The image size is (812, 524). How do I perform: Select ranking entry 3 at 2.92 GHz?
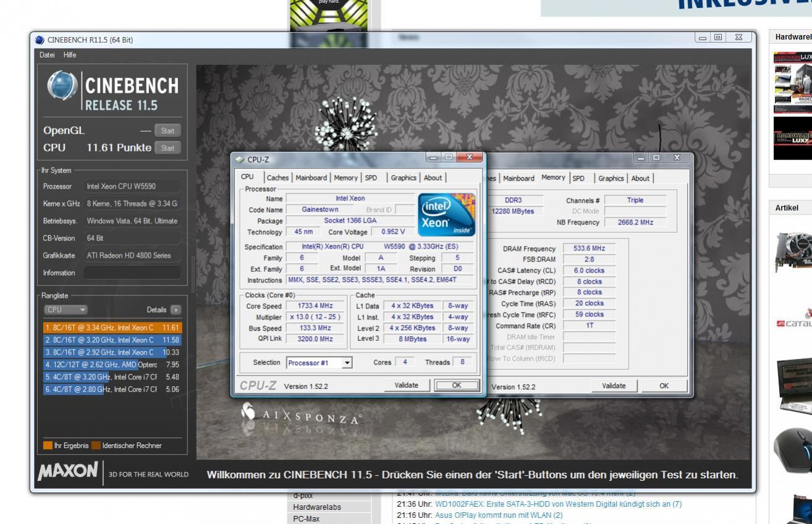click(x=112, y=352)
